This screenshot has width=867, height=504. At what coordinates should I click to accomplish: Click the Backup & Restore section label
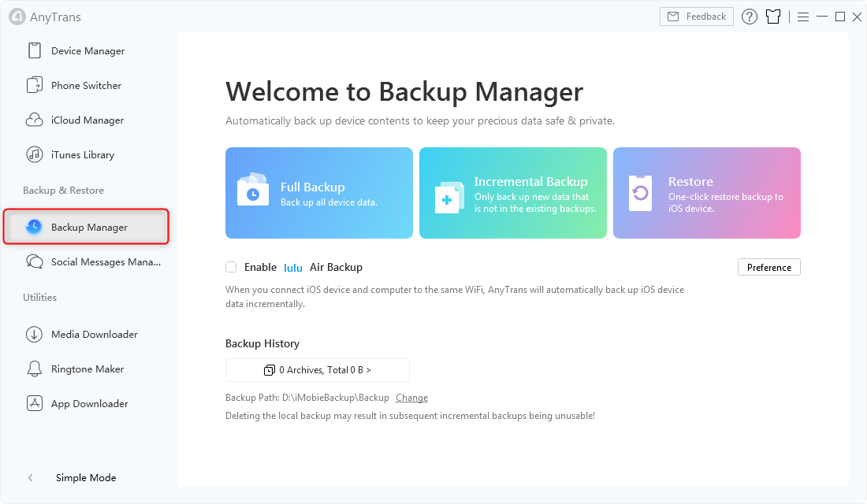point(63,190)
